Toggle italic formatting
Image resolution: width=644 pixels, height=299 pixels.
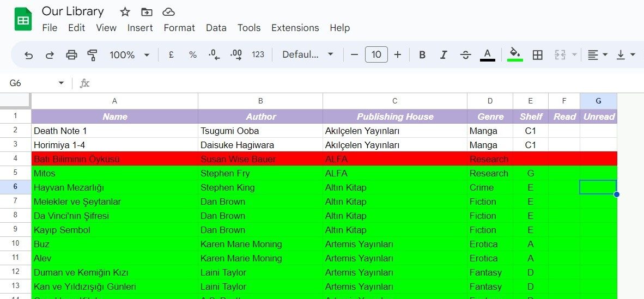coord(443,55)
